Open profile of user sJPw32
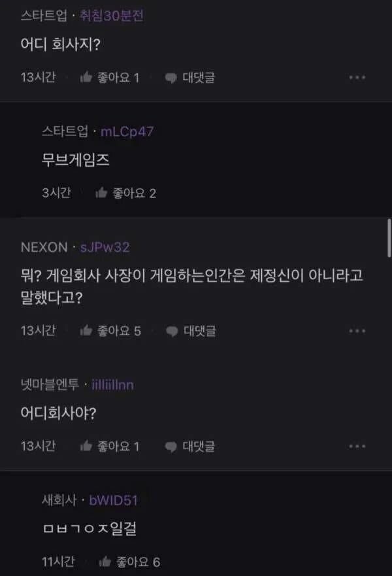392x576 pixels. pyautogui.click(x=105, y=247)
